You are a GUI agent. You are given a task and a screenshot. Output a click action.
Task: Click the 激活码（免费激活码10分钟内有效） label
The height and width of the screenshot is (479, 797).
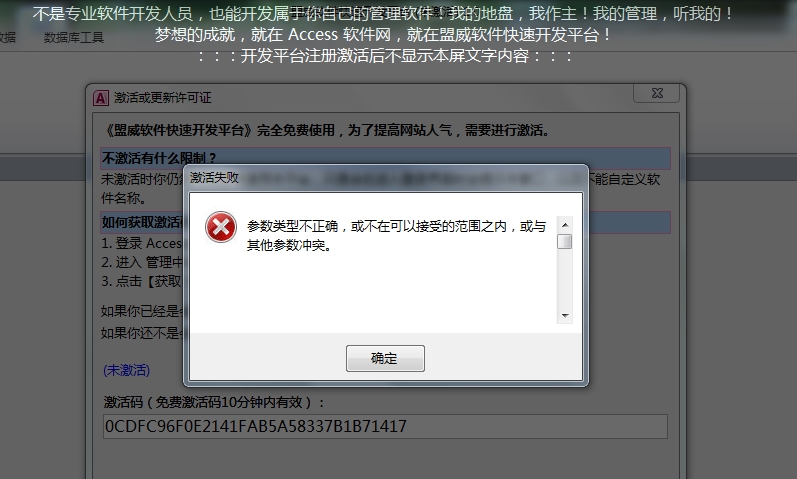coord(213,403)
